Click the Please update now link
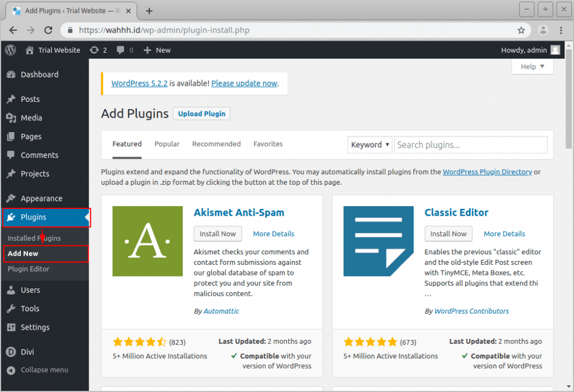The image size is (574, 392). [244, 83]
